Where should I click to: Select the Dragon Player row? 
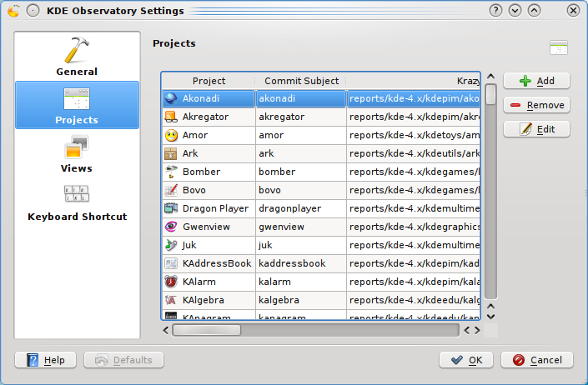215,208
